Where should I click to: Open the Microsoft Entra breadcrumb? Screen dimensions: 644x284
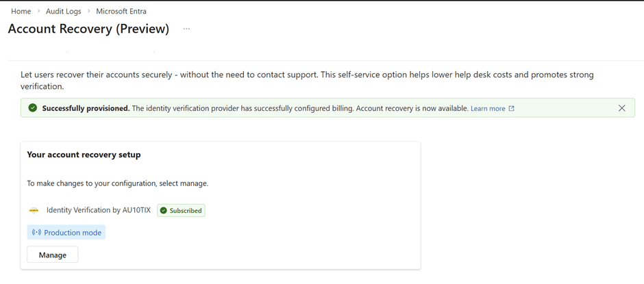click(121, 12)
